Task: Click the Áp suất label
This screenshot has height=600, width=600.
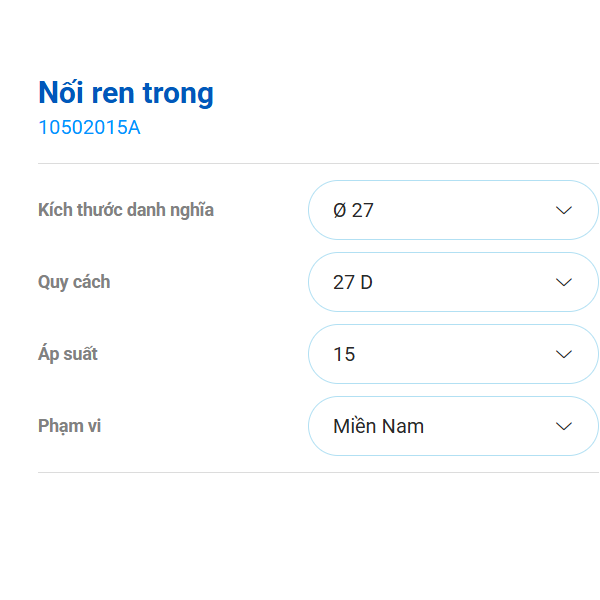Action: [x=68, y=354]
